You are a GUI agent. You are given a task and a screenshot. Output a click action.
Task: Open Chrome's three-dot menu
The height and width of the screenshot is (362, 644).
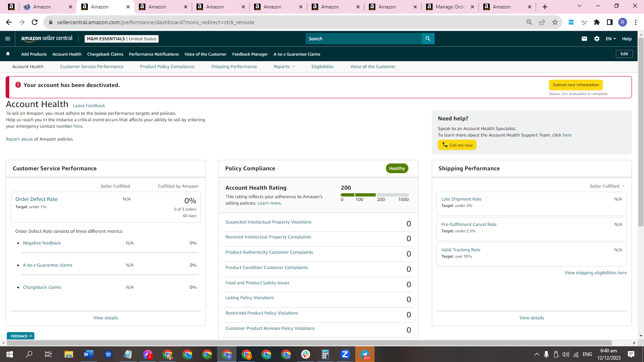[636, 22]
